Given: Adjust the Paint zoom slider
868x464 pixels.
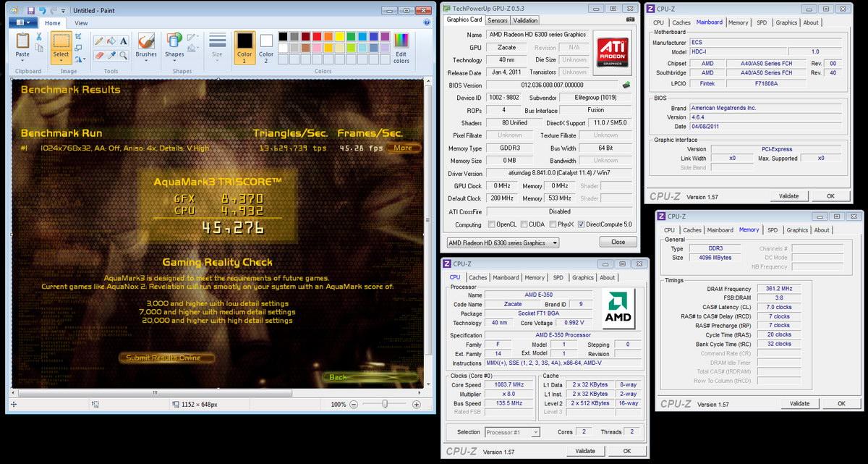Looking at the screenshot, I should 385,404.
